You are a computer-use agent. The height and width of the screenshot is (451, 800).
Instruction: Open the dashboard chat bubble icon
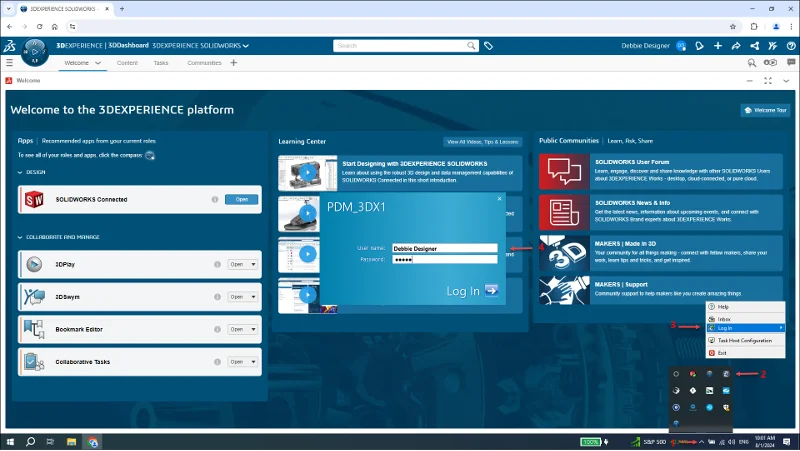791,62
